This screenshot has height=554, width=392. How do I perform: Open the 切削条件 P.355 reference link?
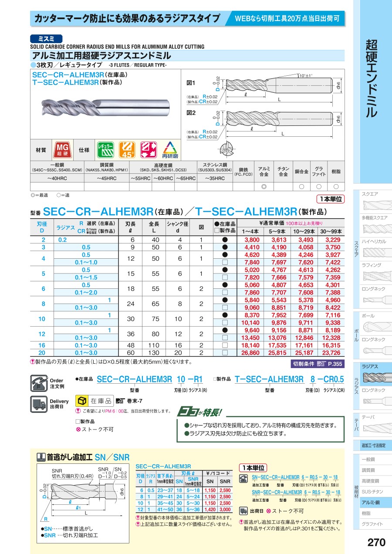click(x=317, y=364)
